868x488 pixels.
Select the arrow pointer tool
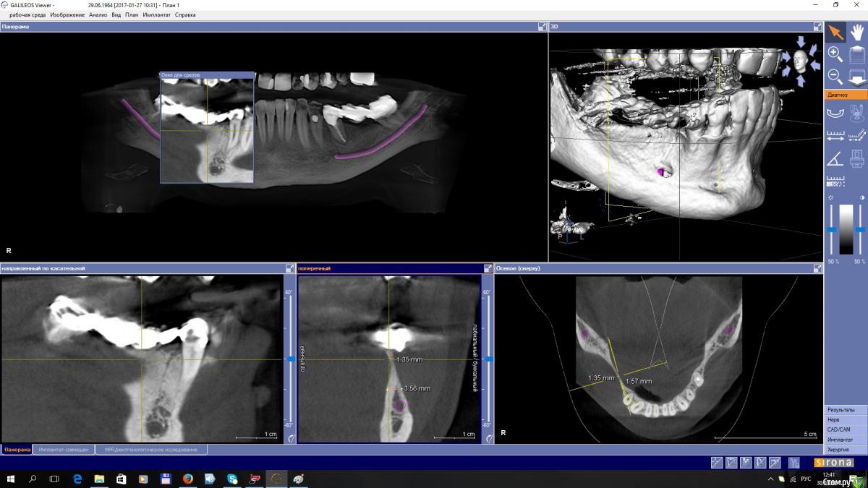click(x=835, y=33)
